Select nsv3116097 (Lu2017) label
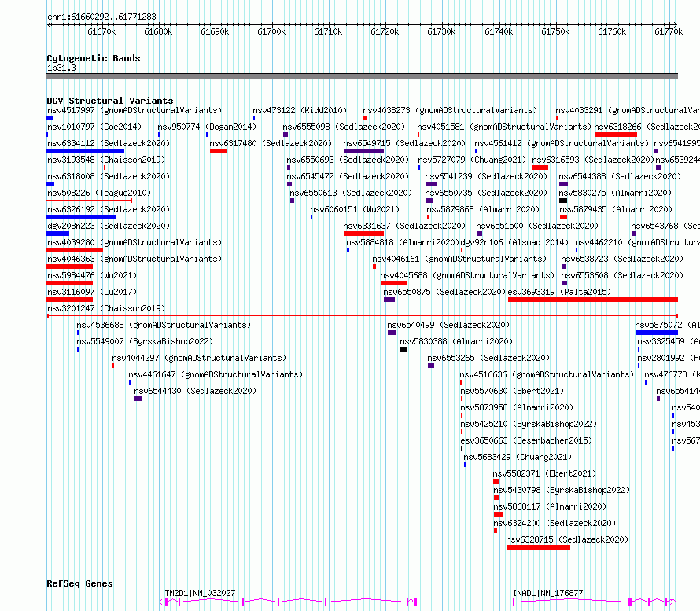700x611 pixels. (x=92, y=292)
